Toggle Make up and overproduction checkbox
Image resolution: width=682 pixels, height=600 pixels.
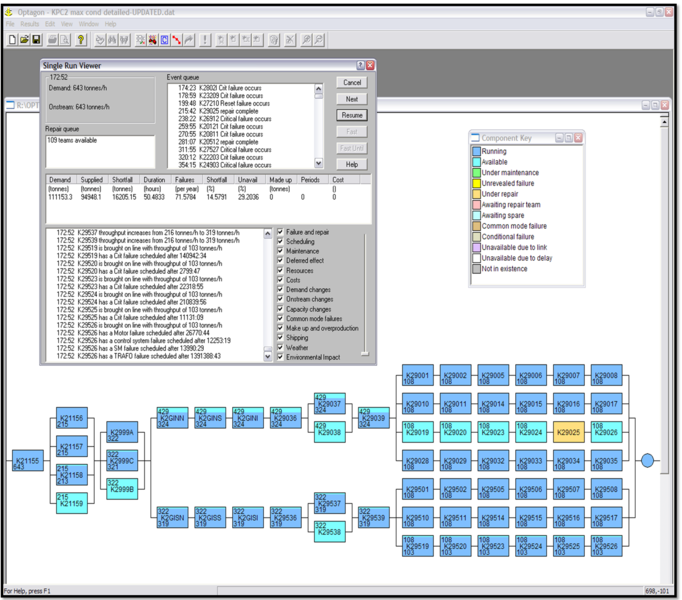(280, 328)
